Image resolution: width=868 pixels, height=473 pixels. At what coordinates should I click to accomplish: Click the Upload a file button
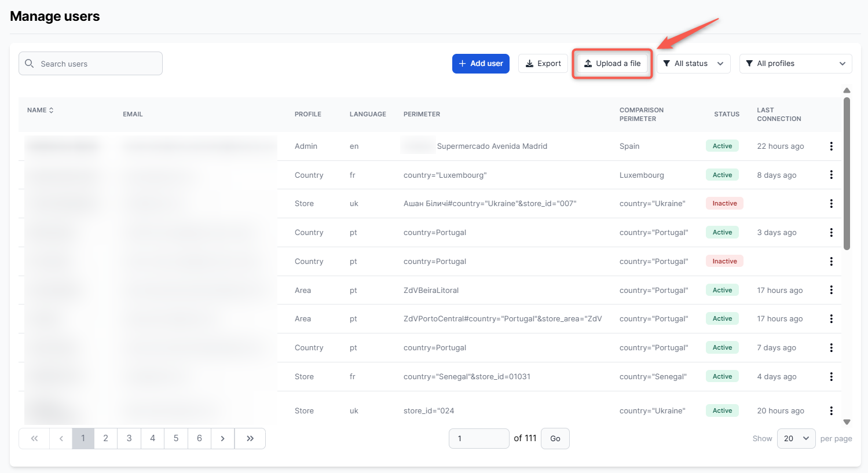coord(612,64)
